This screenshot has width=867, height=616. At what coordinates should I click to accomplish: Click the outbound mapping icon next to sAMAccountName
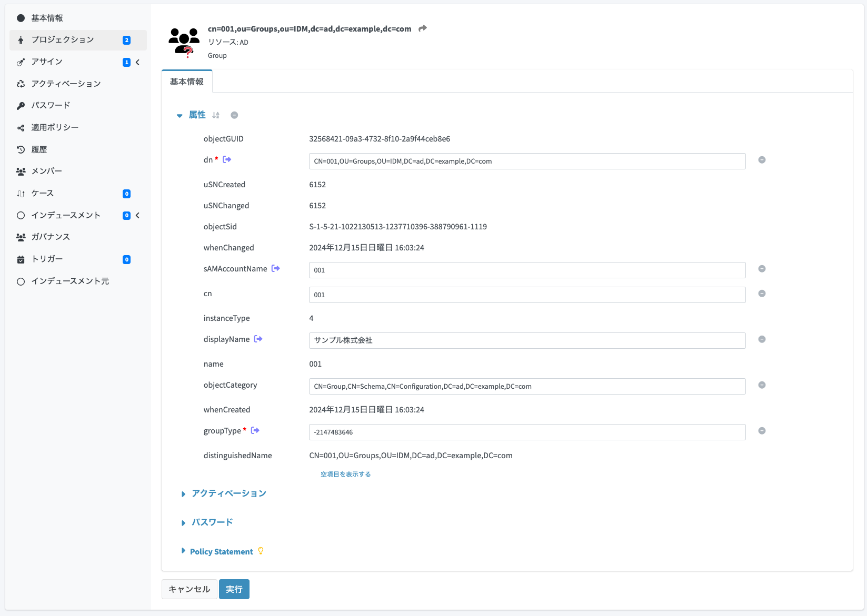pos(276,268)
